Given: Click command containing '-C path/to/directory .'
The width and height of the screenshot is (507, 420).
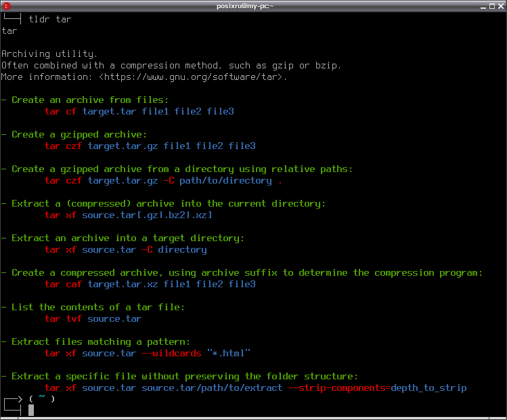Looking at the screenshot, I should tap(164, 181).
